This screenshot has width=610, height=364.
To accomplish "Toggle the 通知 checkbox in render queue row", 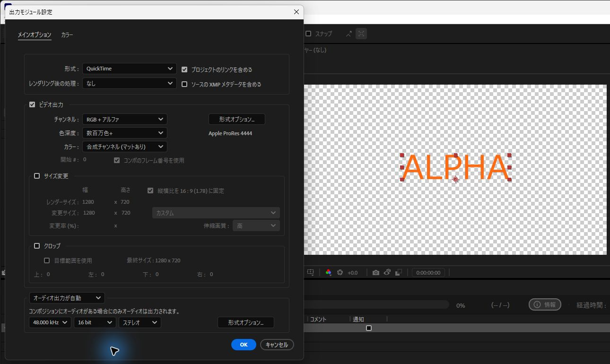I will coord(369,328).
